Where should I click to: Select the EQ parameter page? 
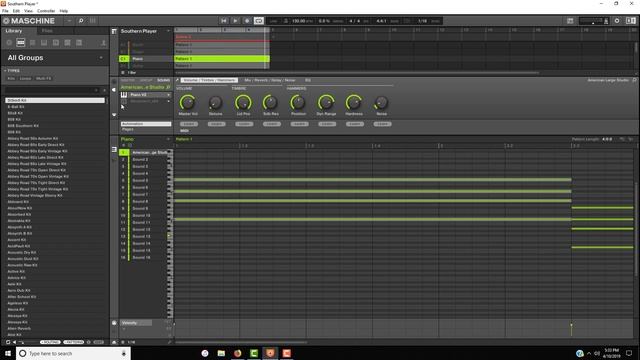(308, 80)
